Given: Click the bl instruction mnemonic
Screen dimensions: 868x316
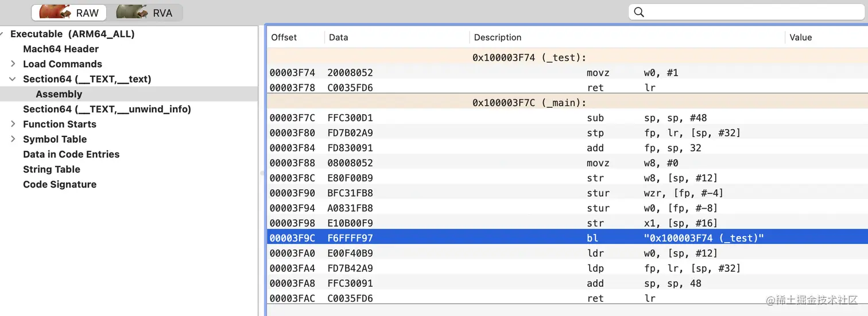Looking at the screenshot, I should click(591, 238).
